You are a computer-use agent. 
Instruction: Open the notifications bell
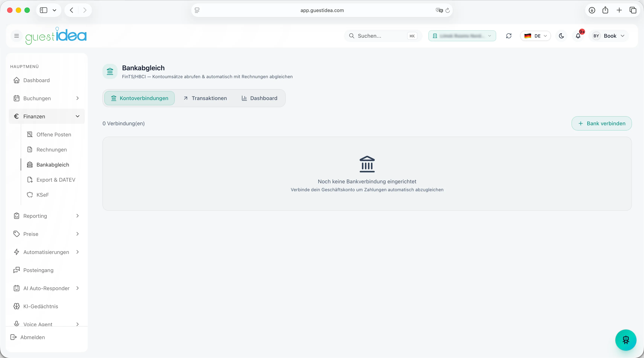(578, 36)
